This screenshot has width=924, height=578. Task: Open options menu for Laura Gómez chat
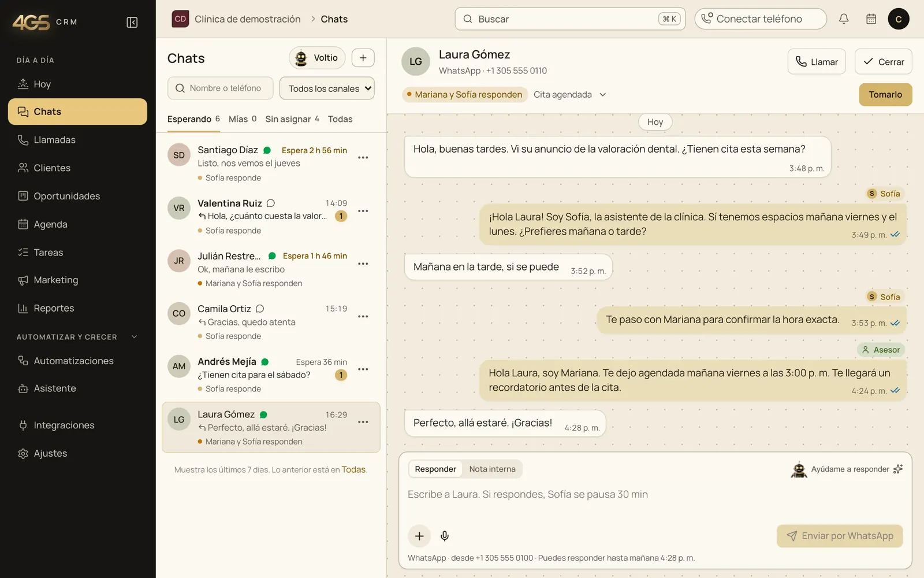[x=363, y=422]
